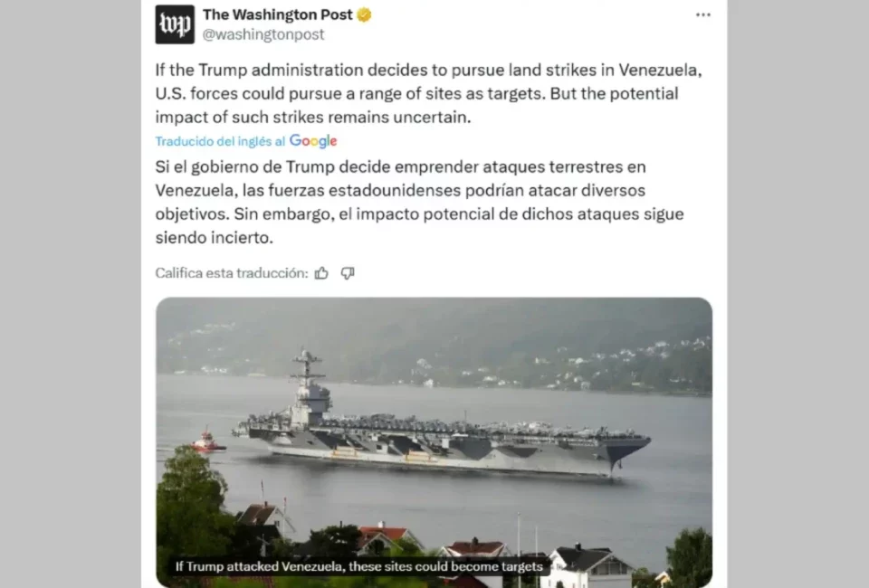Open The Washington Post account name
This screenshot has width=869, height=588.
pos(278,14)
